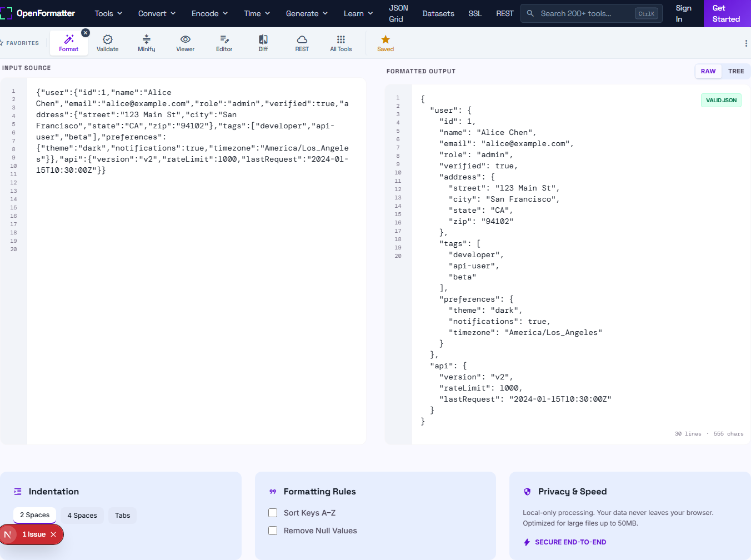
Task: Select 2 Spaces indentation
Action: (35, 515)
